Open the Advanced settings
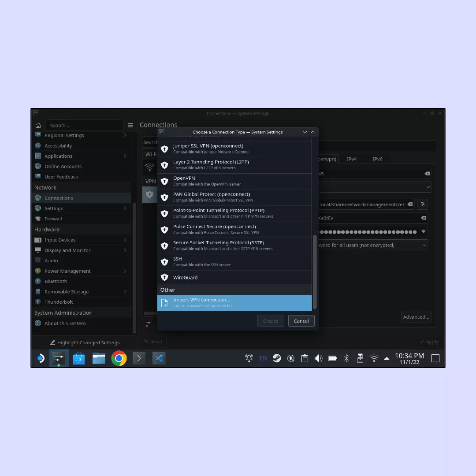This screenshot has height=476, width=476. pos(416,316)
